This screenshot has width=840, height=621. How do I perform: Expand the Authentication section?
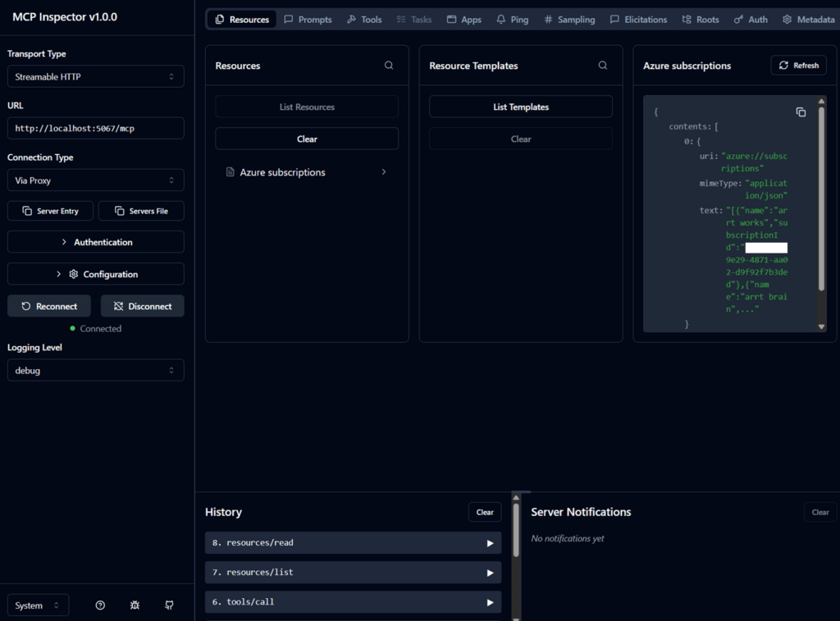pyautogui.click(x=96, y=242)
